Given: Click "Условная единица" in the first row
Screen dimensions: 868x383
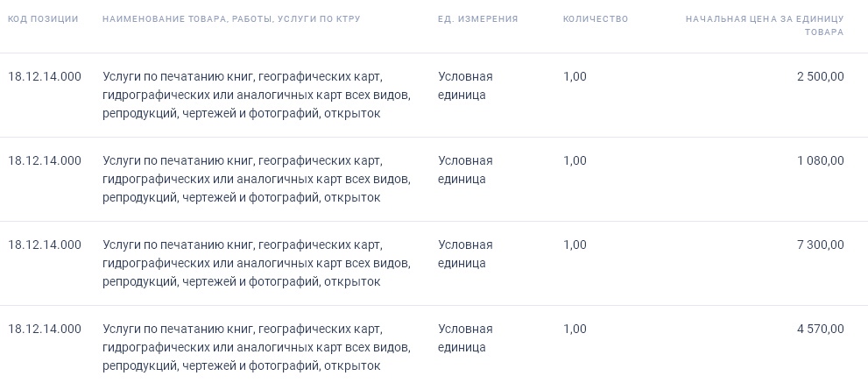Looking at the screenshot, I should pos(465,86).
